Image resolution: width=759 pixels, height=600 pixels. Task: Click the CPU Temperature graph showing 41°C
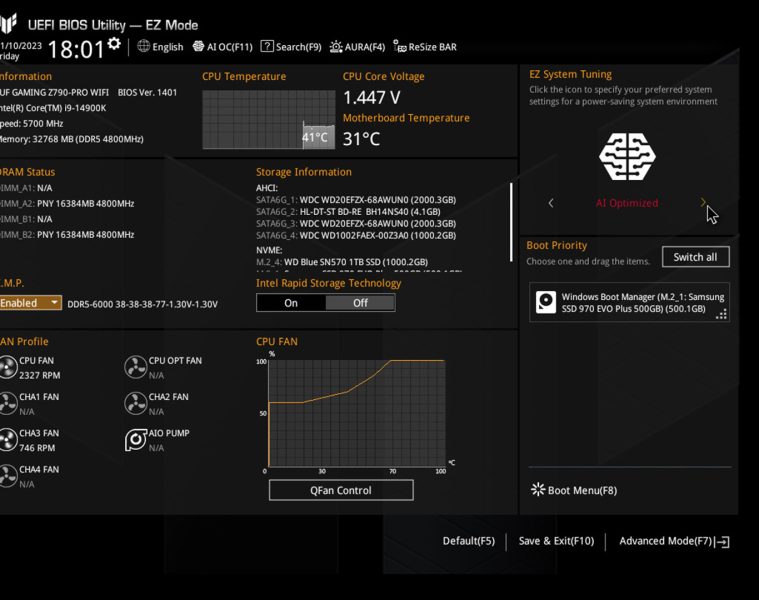click(x=269, y=120)
